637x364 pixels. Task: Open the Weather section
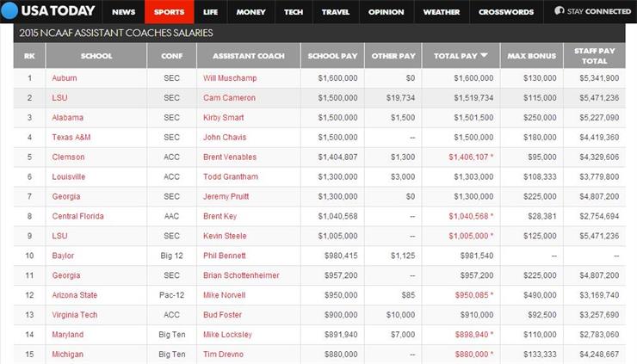(441, 12)
